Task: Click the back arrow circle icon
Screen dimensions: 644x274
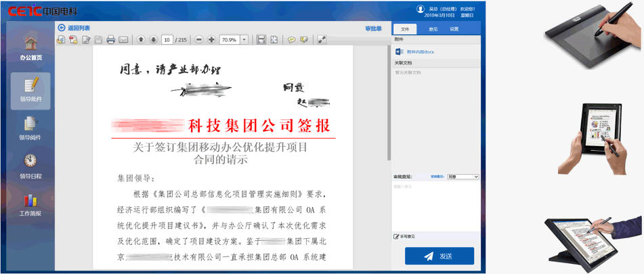Action: click(x=62, y=28)
